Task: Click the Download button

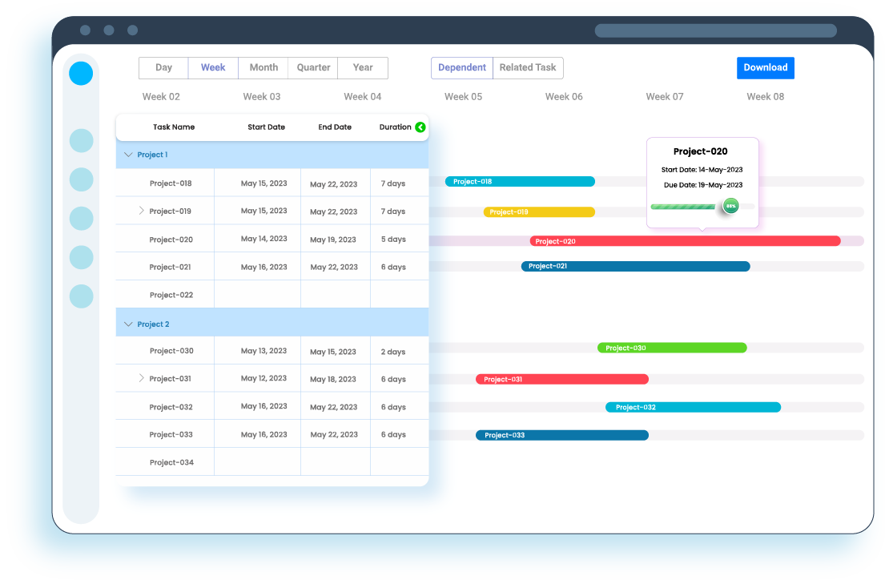Action: 765,68
